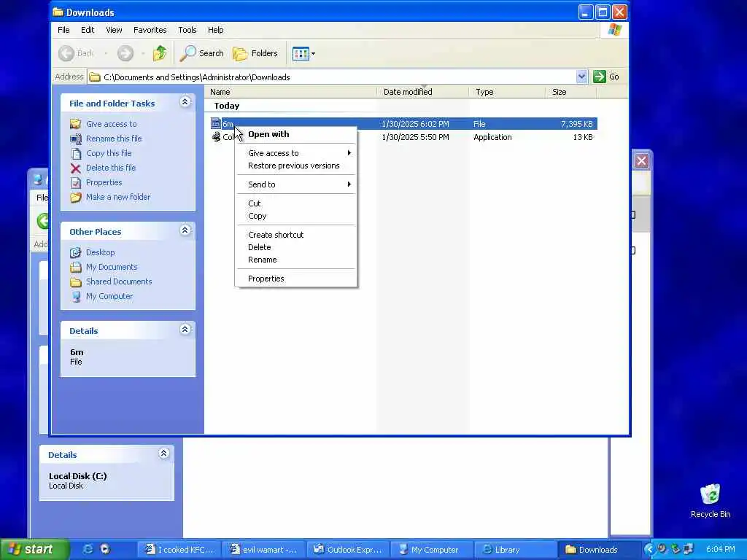Click Delete this file link
The image size is (747, 560).
point(111,168)
